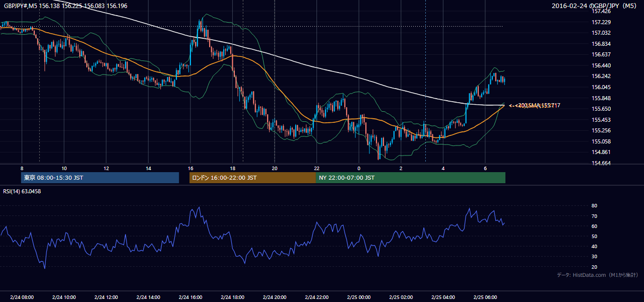Screen dimensions: 644x302
Task: Click price axis value 157.426
Action: [602, 11]
